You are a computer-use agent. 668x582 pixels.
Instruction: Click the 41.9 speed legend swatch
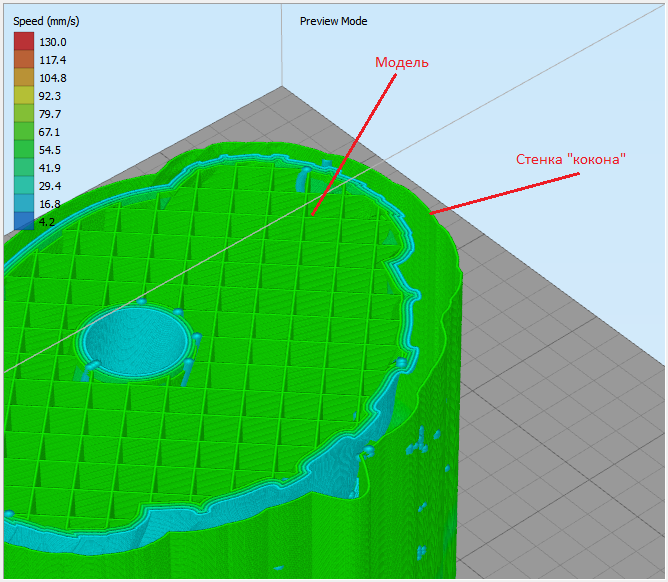click(x=24, y=167)
